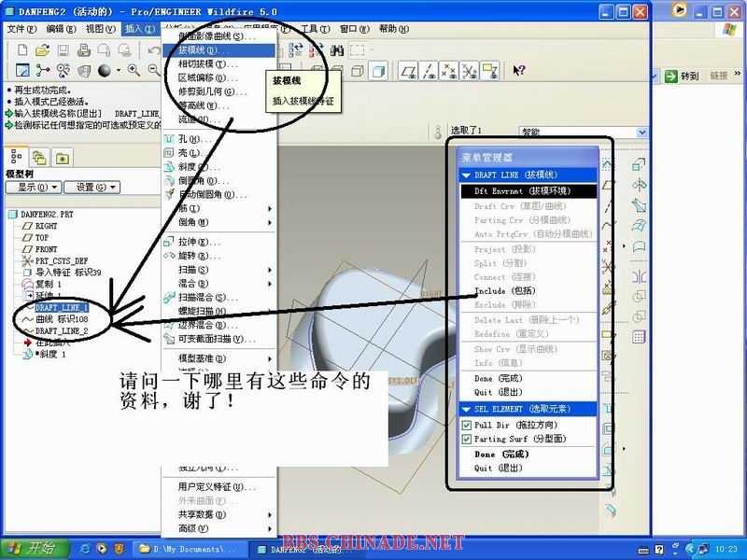Click the branching nodes icon in second toolbar
Screen dimensions: 747x560
coord(42,71)
